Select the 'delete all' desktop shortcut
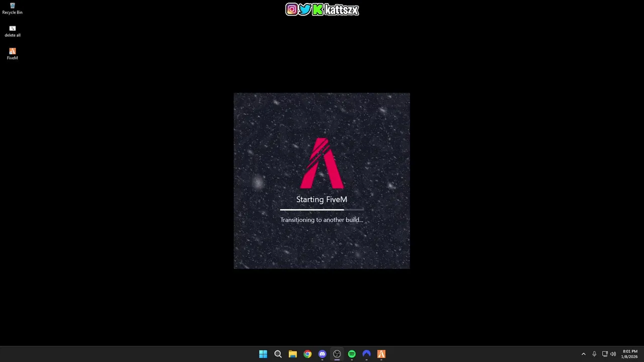This screenshot has height=362, width=644. point(13,32)
